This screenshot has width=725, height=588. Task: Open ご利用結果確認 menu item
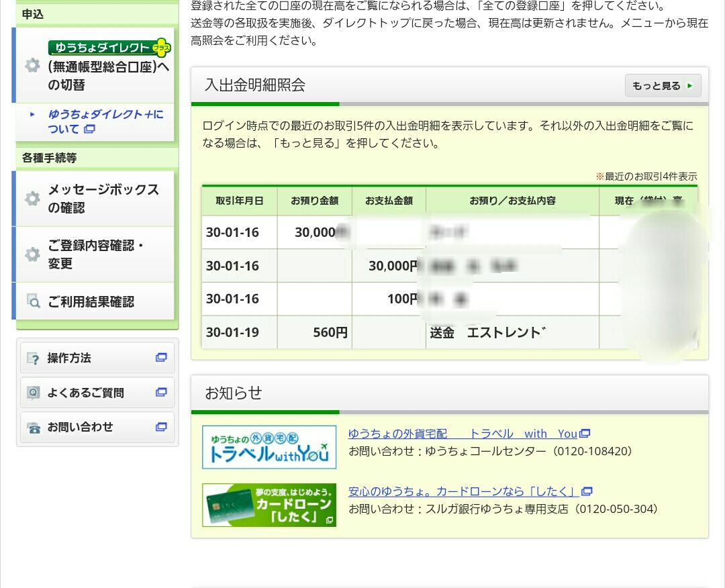[x=95, y=301]
